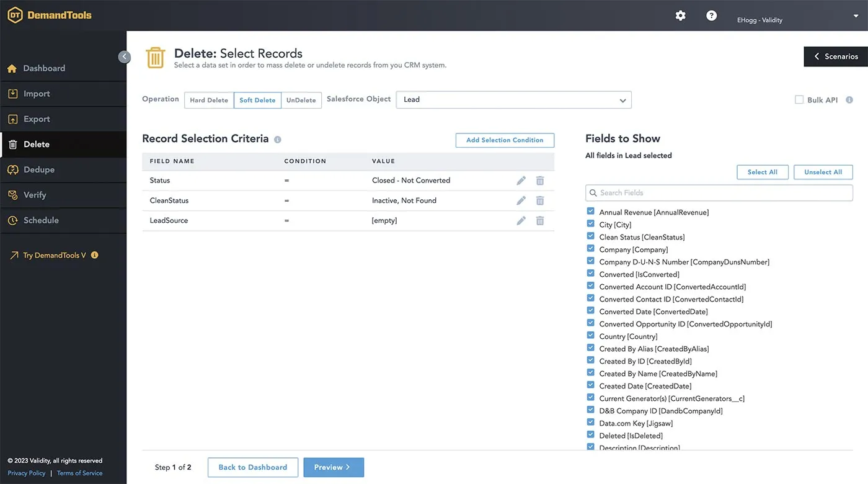The image size is (868, 484).
Task: Uncheck Created By ID [CreatedById] field
Action: pos(590,361)
